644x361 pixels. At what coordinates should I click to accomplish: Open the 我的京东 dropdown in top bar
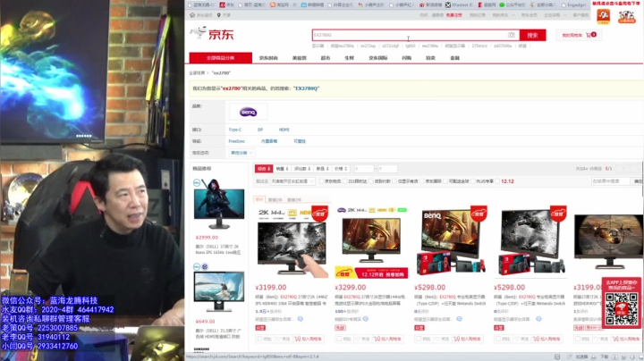pyautogui.click(x=503, y=15)
